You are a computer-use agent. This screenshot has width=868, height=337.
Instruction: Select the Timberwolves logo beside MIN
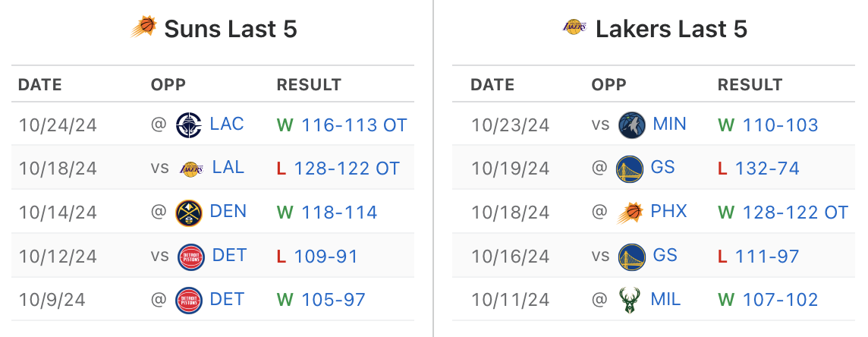coord(631,124)
